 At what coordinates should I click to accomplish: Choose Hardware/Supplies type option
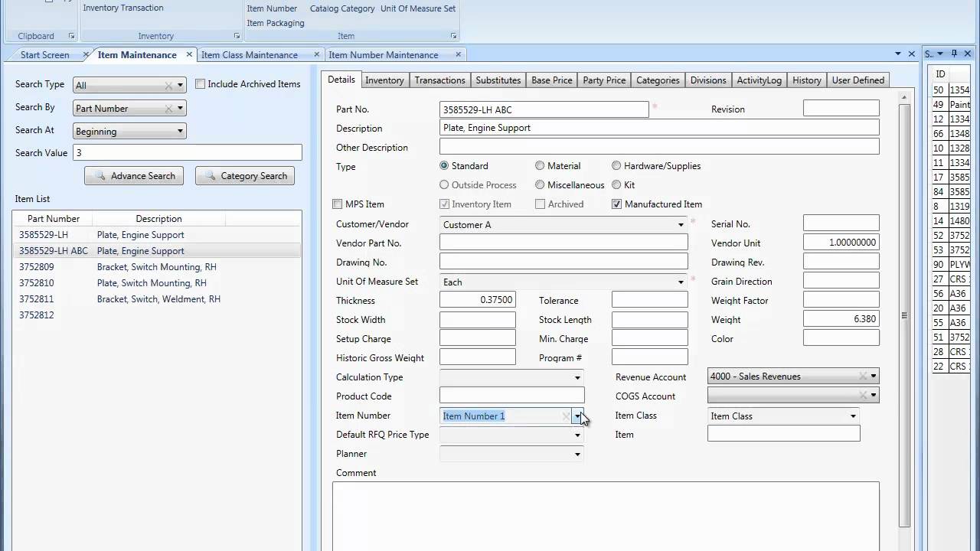tap(616, 165)
